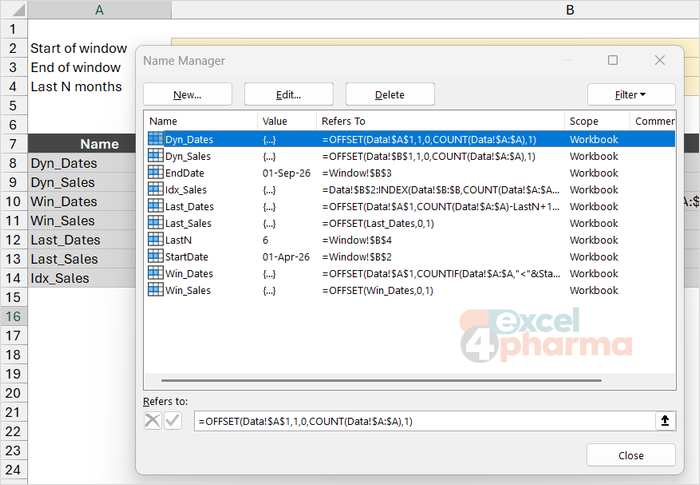Sort list by Name column header
This screenshot has height=485, width=700.
point(200,121)
